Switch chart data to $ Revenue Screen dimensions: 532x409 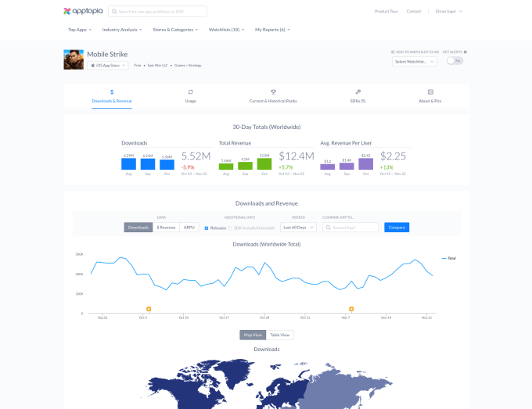166,228
